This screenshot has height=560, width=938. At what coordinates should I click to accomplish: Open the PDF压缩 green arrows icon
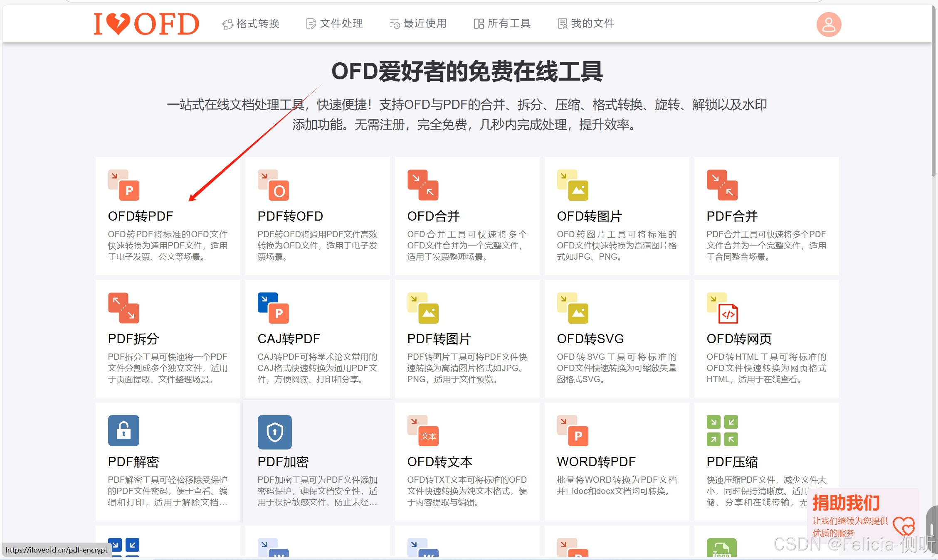tap(723, 431)
